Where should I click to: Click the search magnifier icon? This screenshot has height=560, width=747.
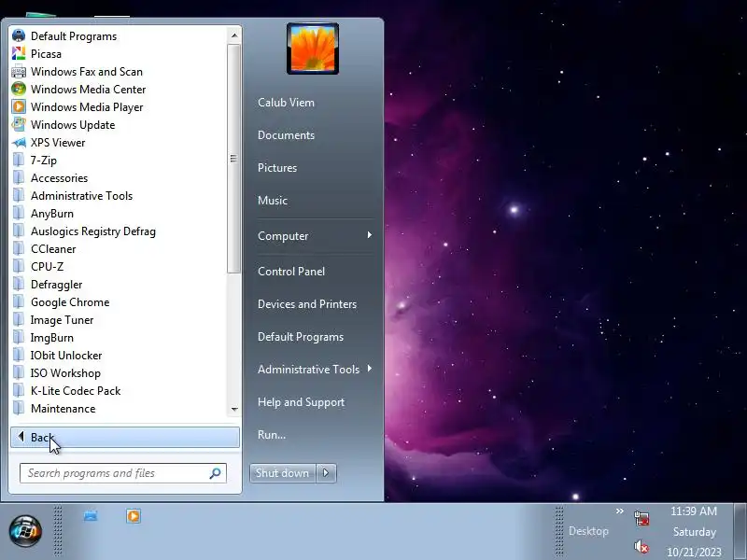(216, 473)
